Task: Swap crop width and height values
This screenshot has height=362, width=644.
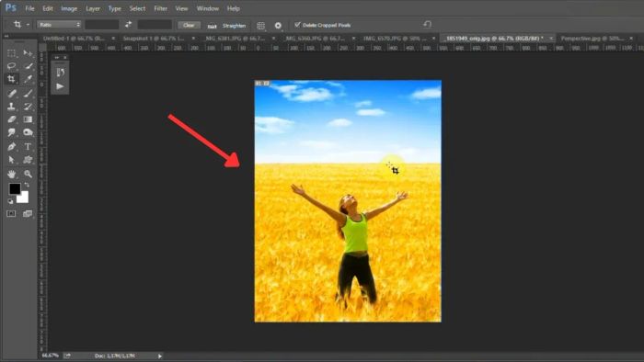Action: click(128, 25)
